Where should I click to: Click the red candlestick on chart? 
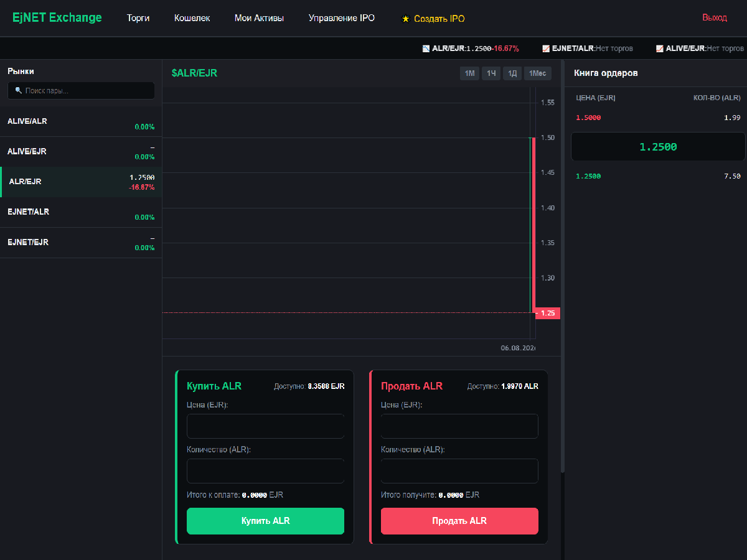(x=533, y=225)
